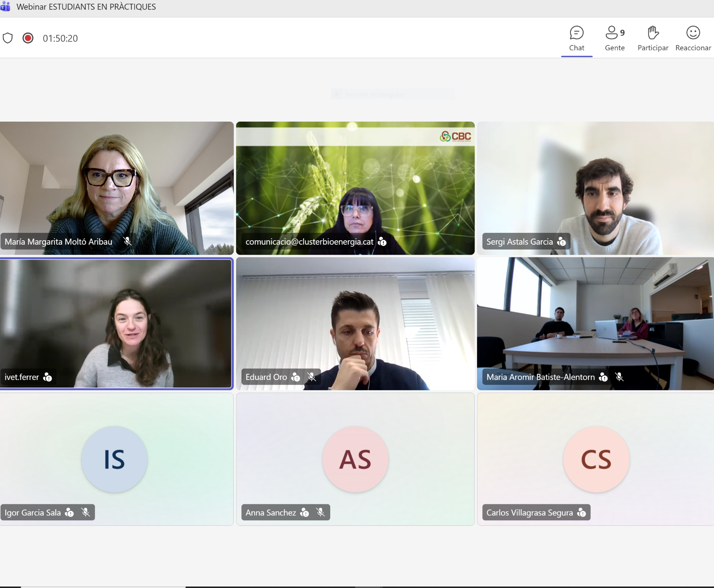Screen dimensions: 714x588
Task: Click the María Margarita Moltó Aribau name label
Action: pos(58,242)
